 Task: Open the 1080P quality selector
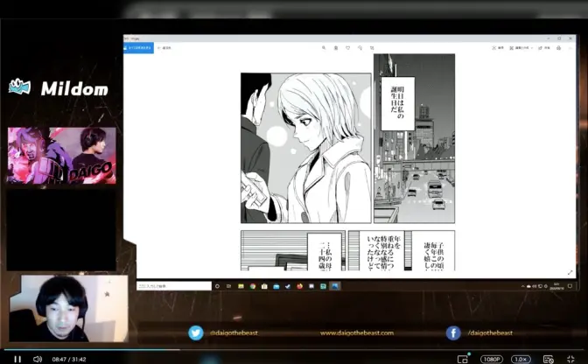pyautogui.click(x=491, y=359)
